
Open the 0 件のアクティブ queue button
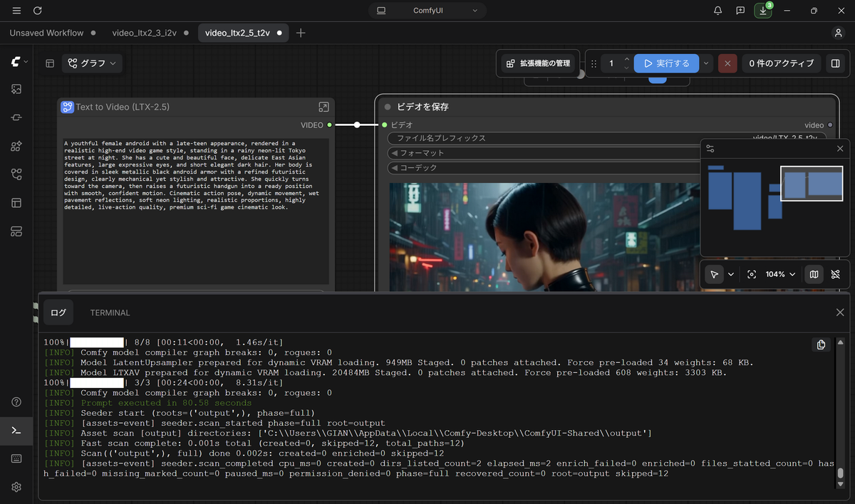(x=781, y=63)
